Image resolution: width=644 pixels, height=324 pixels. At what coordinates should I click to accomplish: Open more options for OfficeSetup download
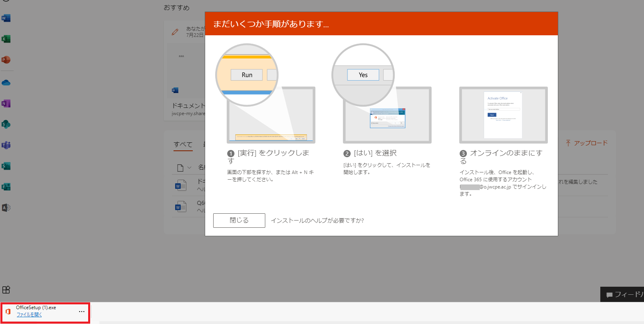click(82, 312)
